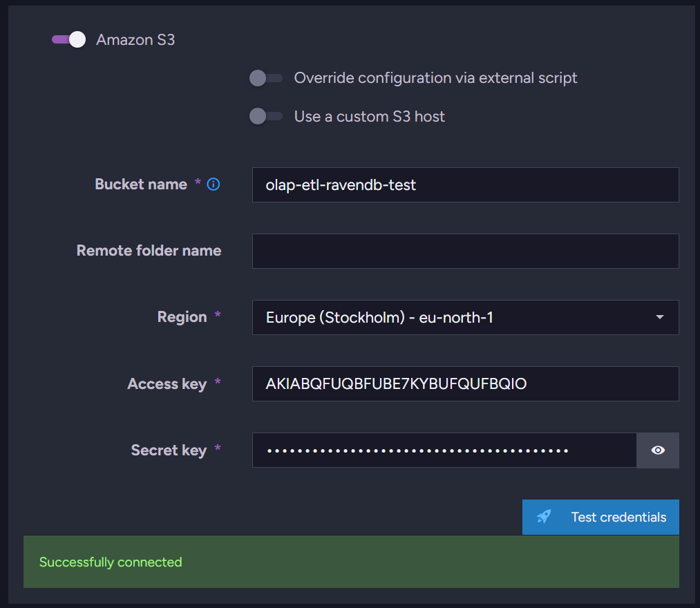The height and width of the screenshot is (608, 700).
Task: Reveal the secret key with eye icon
Action: point(658,450)
